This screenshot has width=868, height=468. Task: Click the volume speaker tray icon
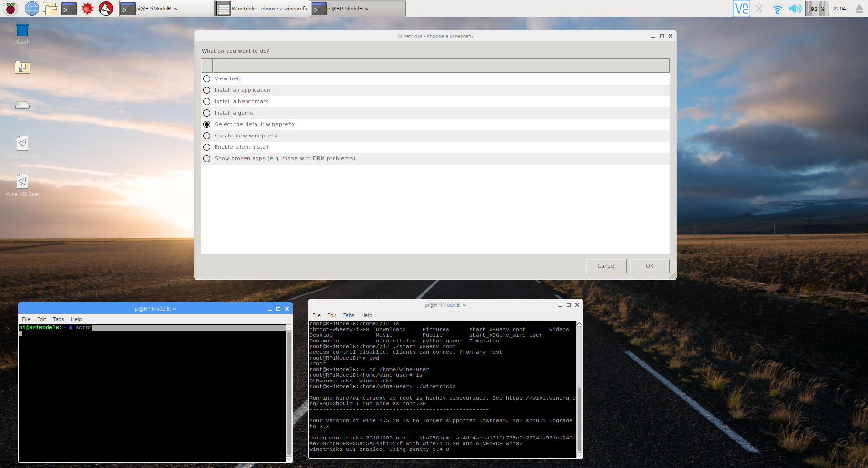tap(795, 9)
